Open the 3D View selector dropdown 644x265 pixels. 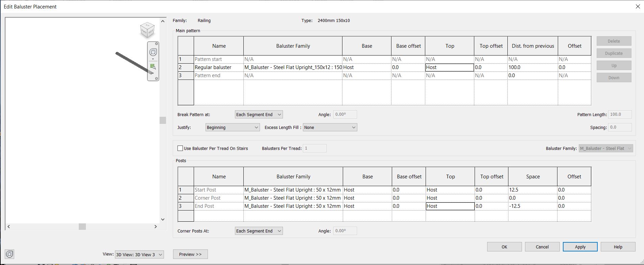pyautogui.click(x=139, y=255)
